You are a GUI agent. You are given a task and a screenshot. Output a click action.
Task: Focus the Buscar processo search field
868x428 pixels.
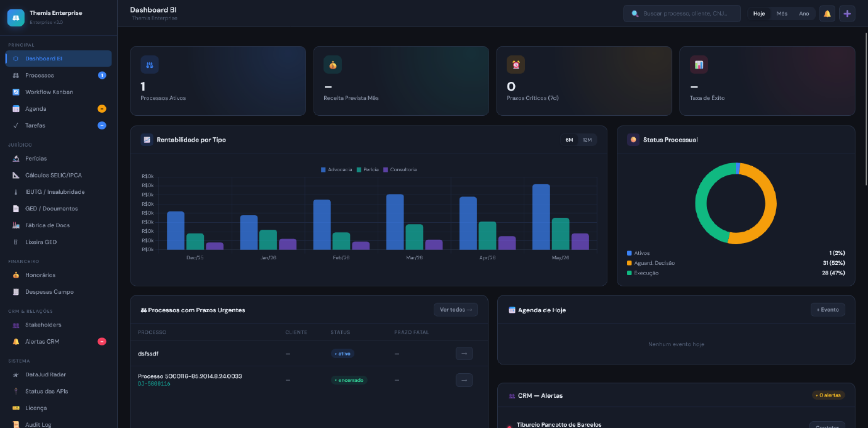pyautogui.click(x=682, y=13)
